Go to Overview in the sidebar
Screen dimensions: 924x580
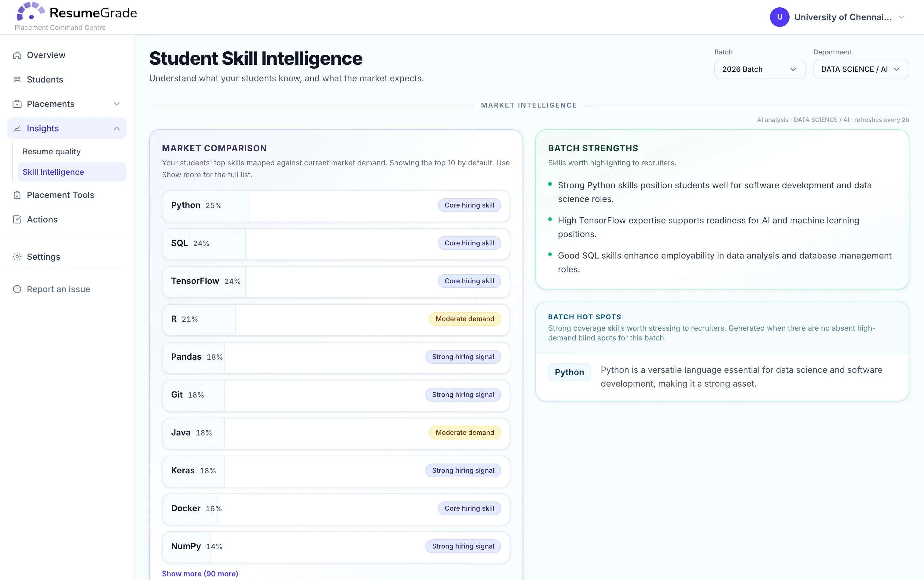67,55
